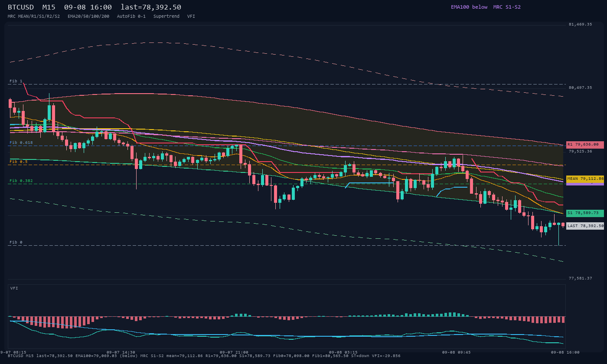607x364 pixels.
Task: Click the 09-07 21:00 time axis label
Action: [234, 352]
